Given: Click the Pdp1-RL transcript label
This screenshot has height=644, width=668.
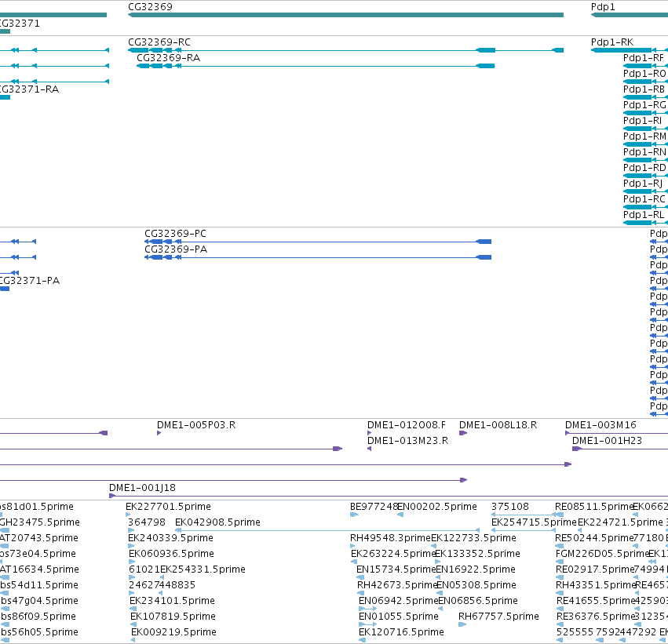Looking at the screenshot, I should [644, 215].
